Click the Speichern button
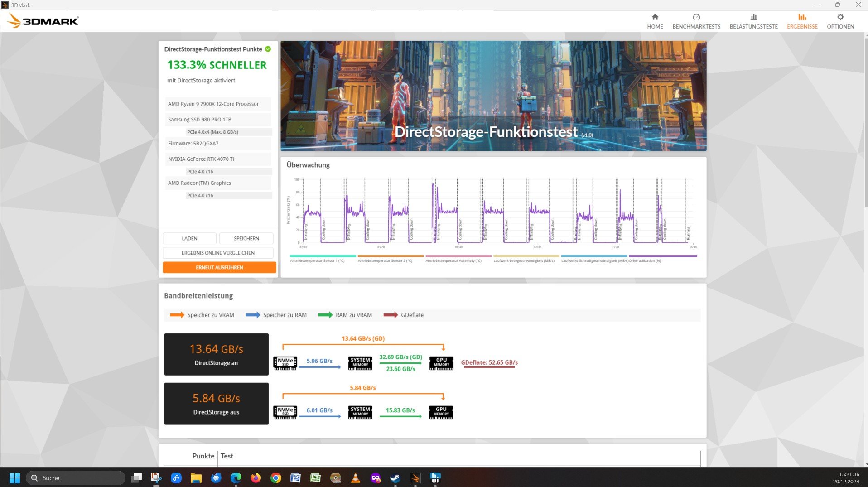Image resolution: width=868 pixels, height=487 pixels. coord(246,238)
